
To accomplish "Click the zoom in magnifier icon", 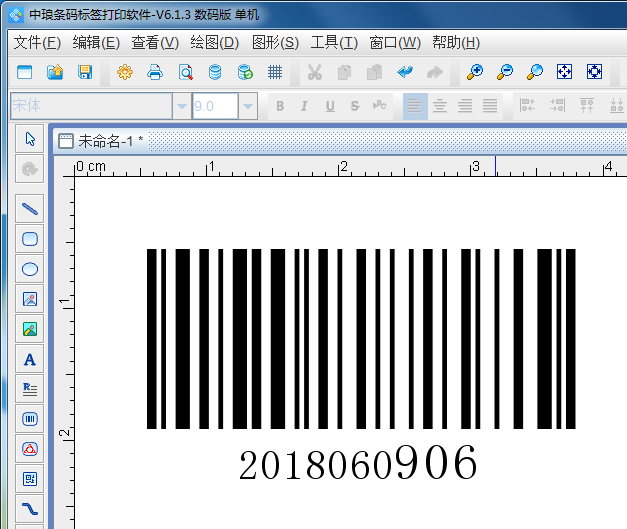I will tap(475, 72).
